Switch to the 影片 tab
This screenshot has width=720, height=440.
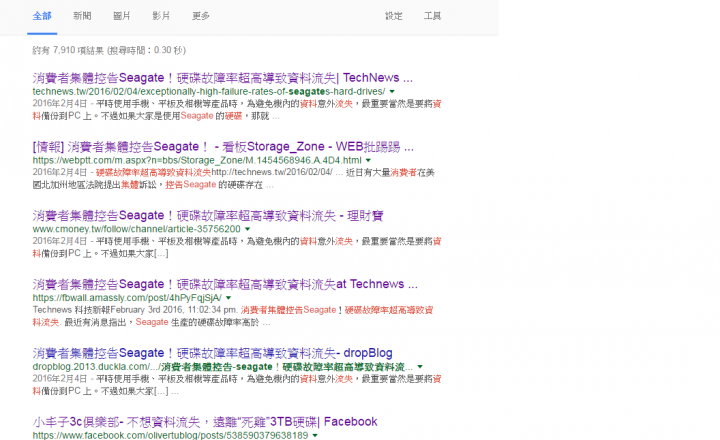click(x=161, y=16)
